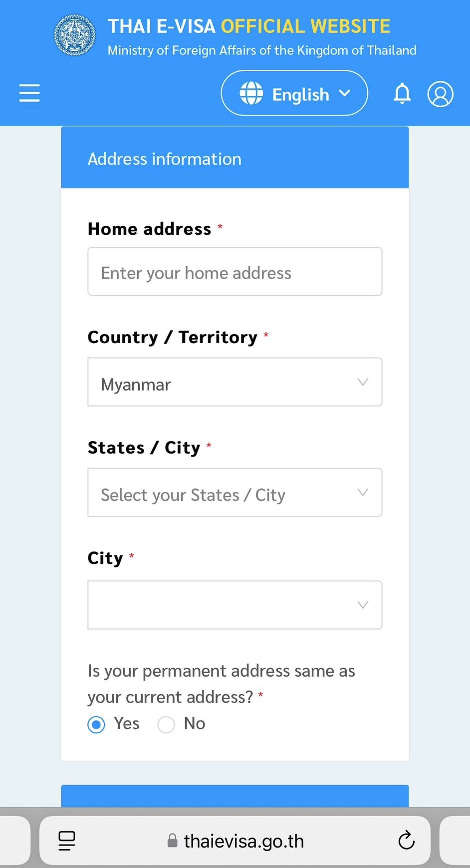Tap the browser page reload icon
The width and height of the screenshot is (470, 868).
[x=406, y=841]
